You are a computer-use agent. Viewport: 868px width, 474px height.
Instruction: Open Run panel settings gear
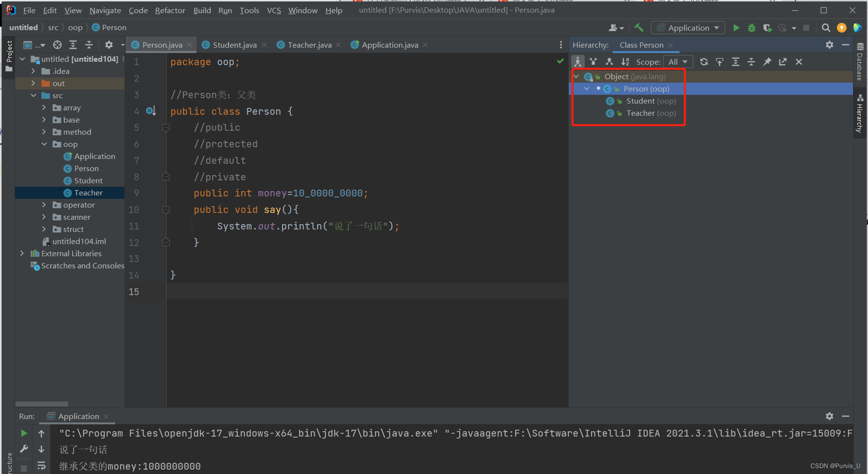830,416
